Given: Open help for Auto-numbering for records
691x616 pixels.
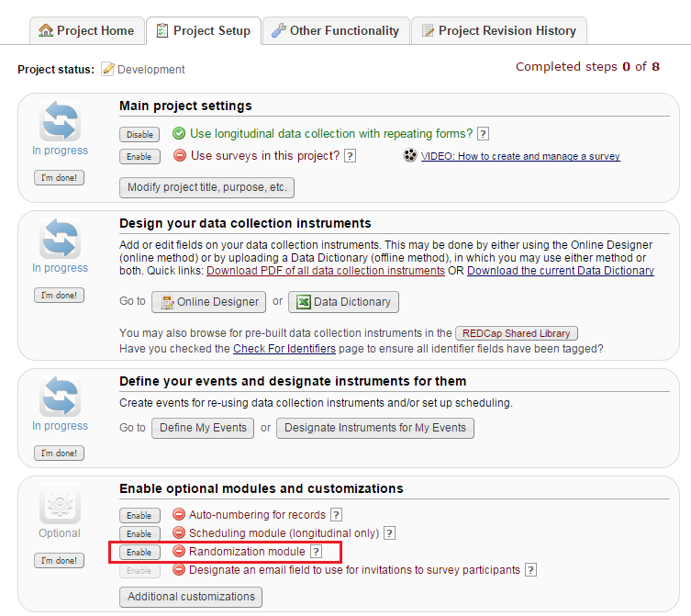Looking at the screenshot, I should [x=336, y=515].
